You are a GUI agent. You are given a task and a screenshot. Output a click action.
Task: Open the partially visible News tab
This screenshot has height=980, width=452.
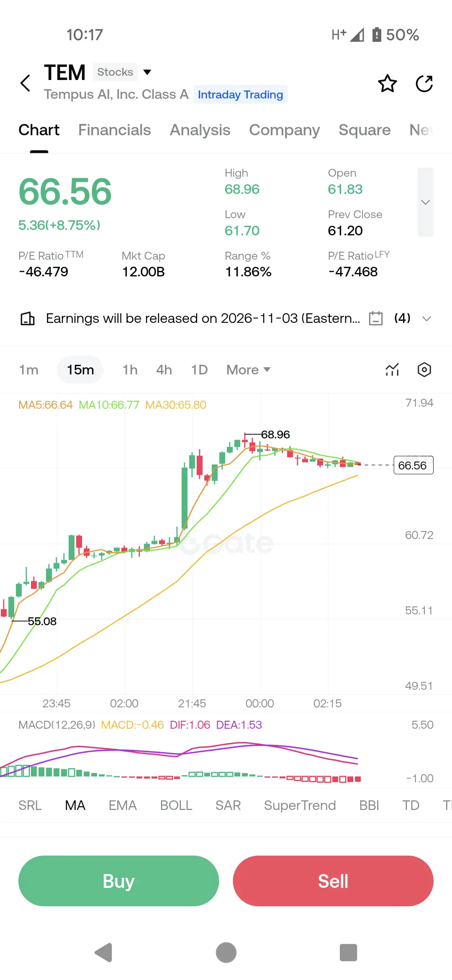pyautogui.click(x=421, y=130)
